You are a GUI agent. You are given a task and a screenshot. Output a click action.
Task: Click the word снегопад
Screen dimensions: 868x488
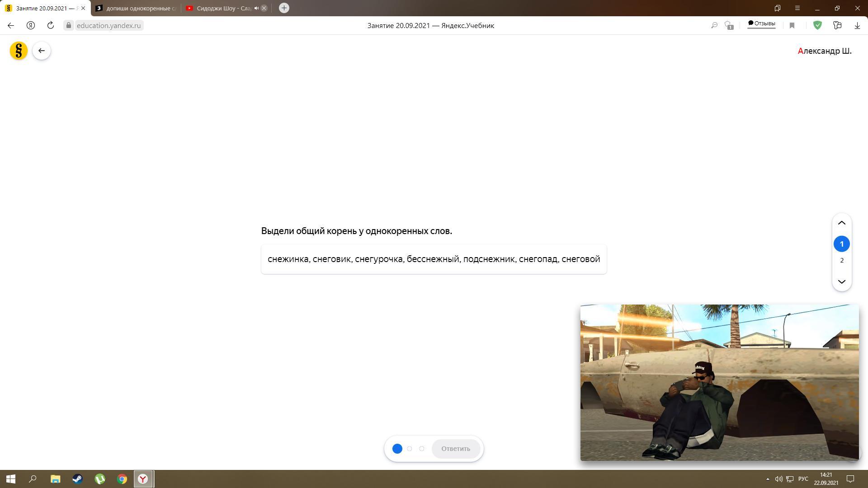pyautogui.click(x=538, y=259)
